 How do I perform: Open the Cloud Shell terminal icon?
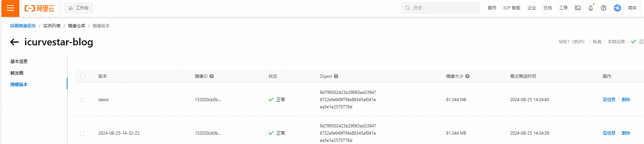click(578, 8)
